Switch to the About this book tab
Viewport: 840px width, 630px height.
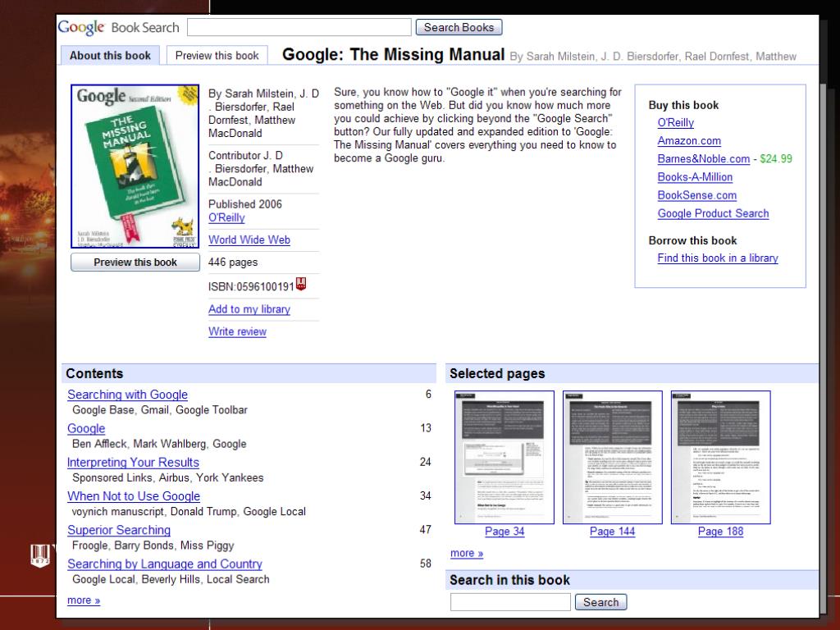(x=111, y=55)
